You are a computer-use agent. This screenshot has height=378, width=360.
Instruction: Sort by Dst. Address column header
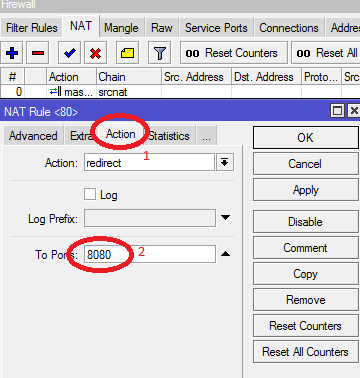[266, 77]
